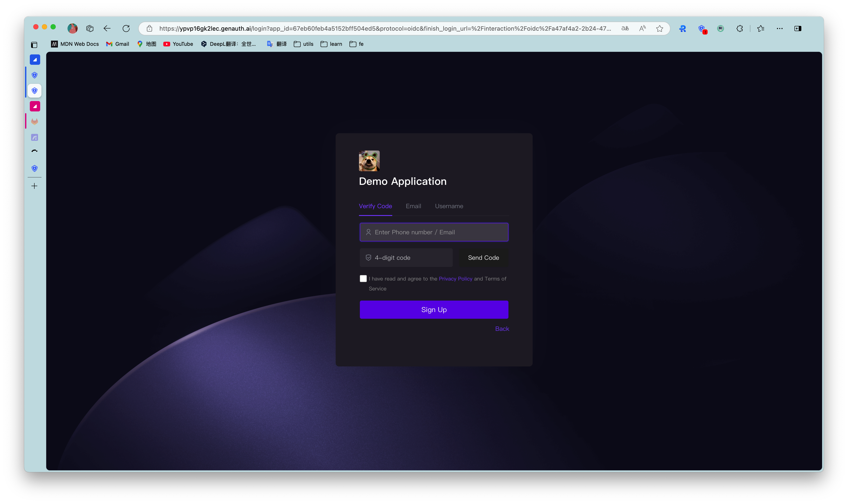Open the split-screen icon at top right
This screenshot has width=848, height=504.
(x=798, y=29)
